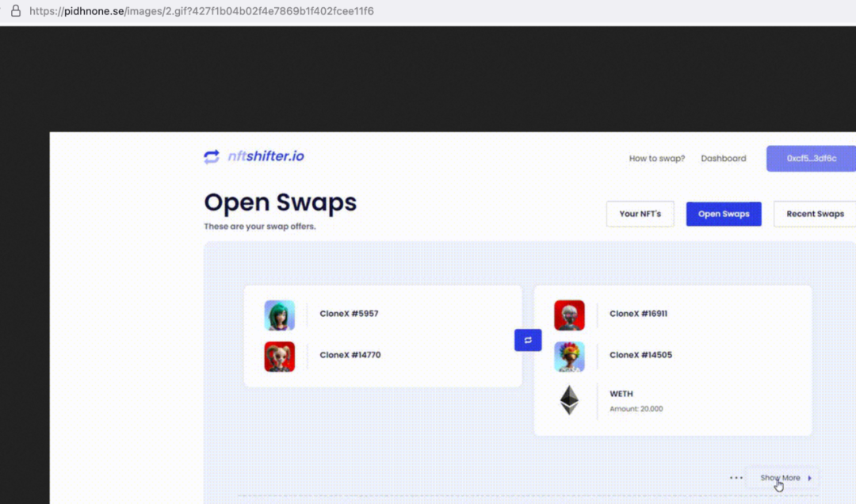Switch to the Recent Swaps tab
The image size is (856, 504).
[x=815, y=214]
